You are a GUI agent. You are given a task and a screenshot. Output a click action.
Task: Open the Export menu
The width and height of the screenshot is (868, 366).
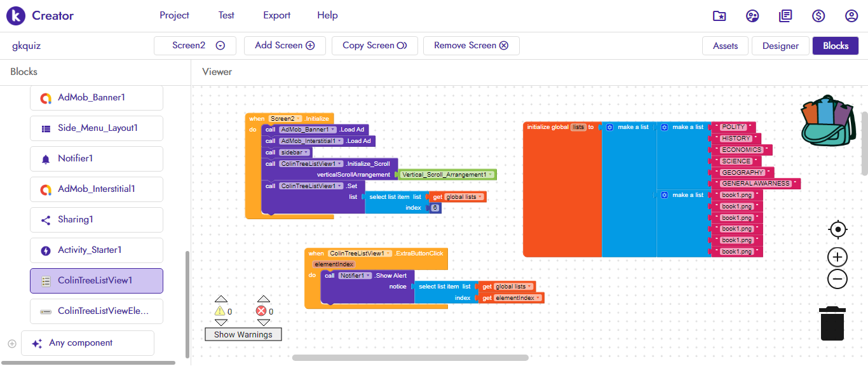(276, 15)
